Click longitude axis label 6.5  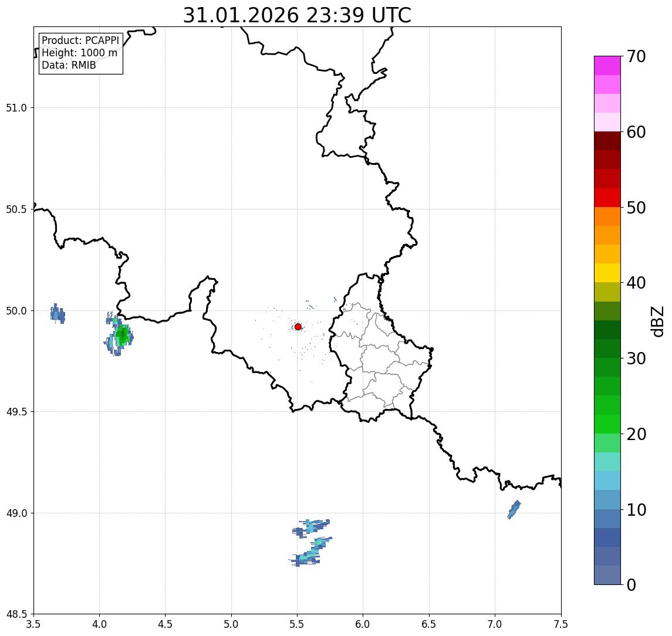pos(429,624)
